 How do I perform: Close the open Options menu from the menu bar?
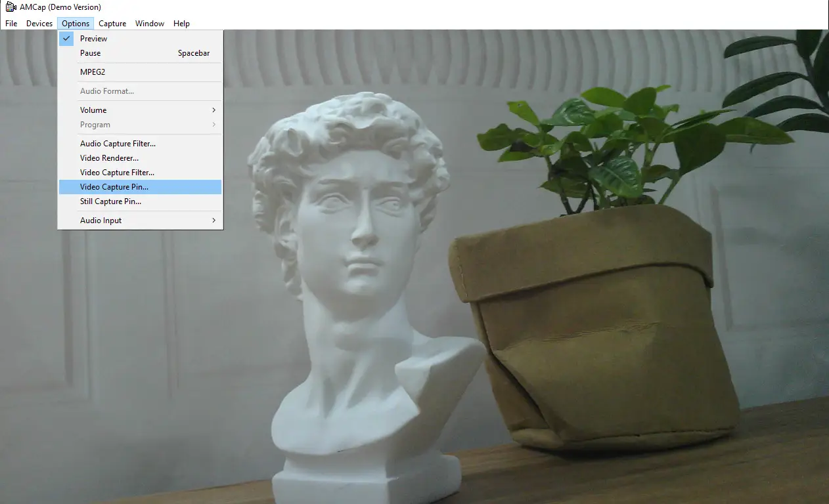(x=76, y=24)
